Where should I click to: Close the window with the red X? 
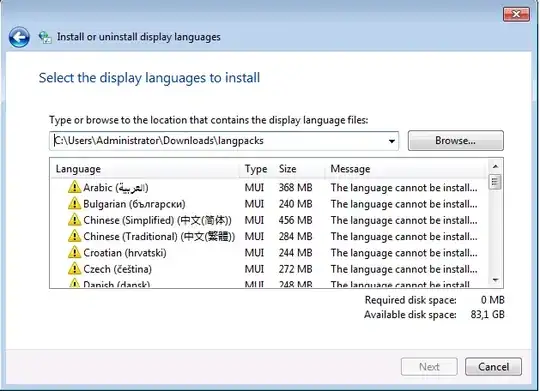[516, 14]
